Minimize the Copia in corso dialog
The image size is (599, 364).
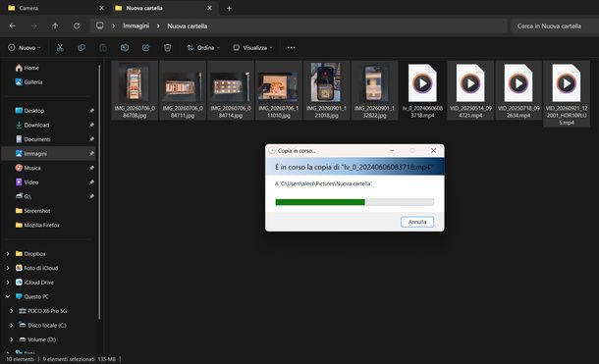[x=392, y=151]
